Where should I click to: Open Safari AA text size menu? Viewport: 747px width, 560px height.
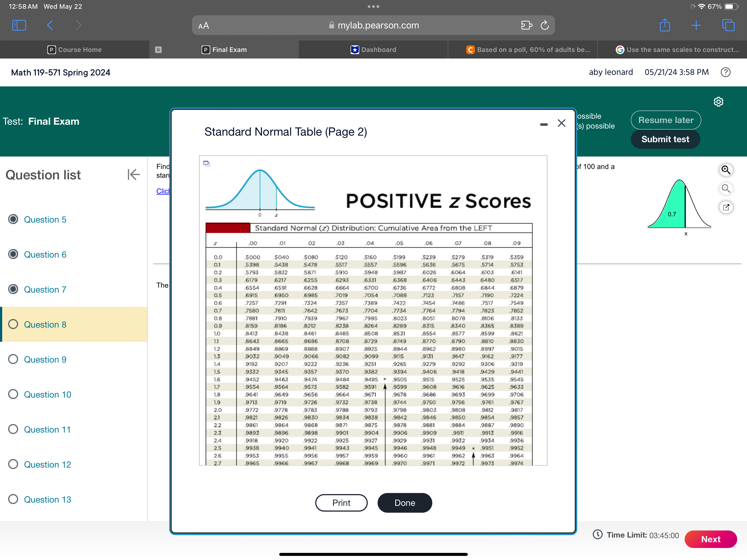[204, 26]
